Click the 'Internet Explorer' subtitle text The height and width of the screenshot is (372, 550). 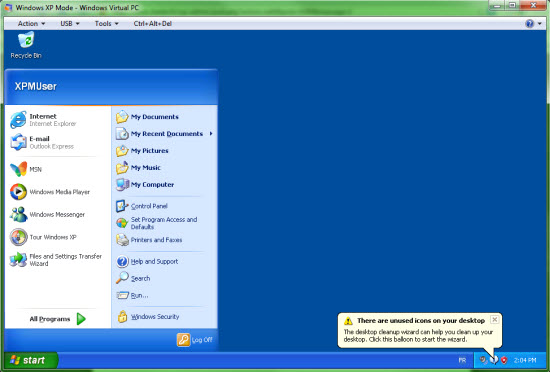click(53, 124)
